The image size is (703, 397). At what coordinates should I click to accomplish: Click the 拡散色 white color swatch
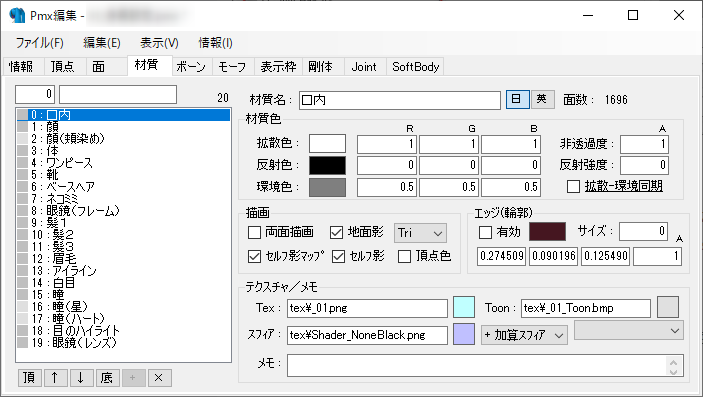coord(327,144)
